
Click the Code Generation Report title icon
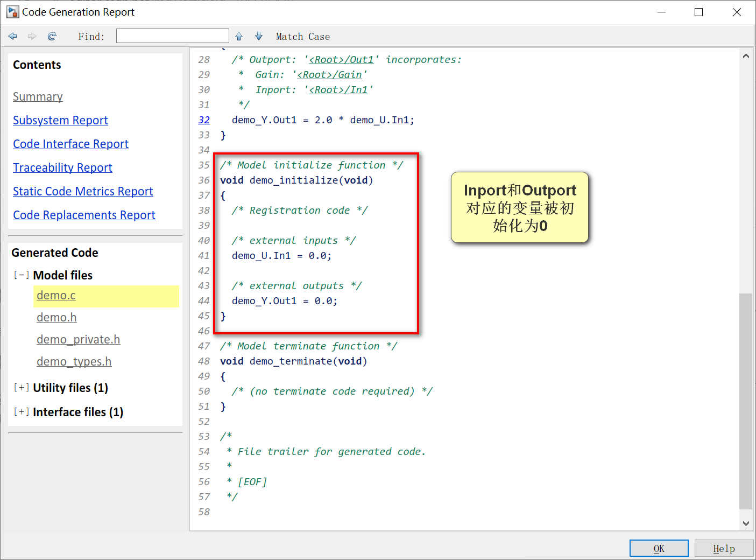12,12
